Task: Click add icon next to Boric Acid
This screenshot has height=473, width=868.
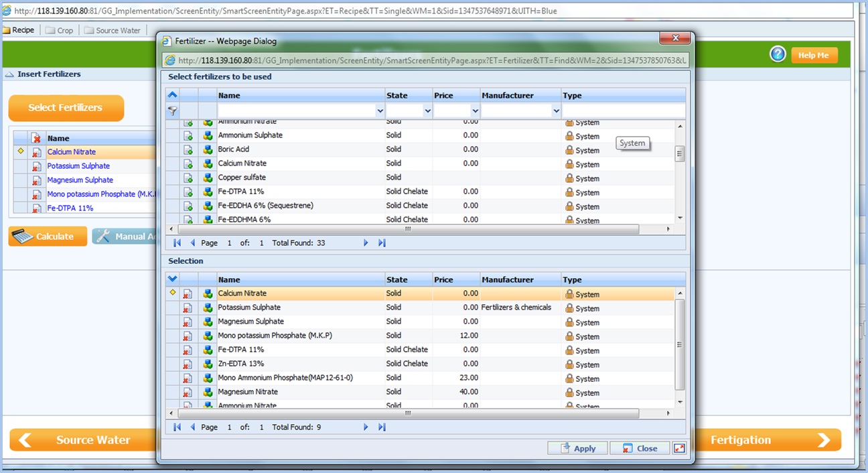Action: pyautogui.click(x=189, y=149)
